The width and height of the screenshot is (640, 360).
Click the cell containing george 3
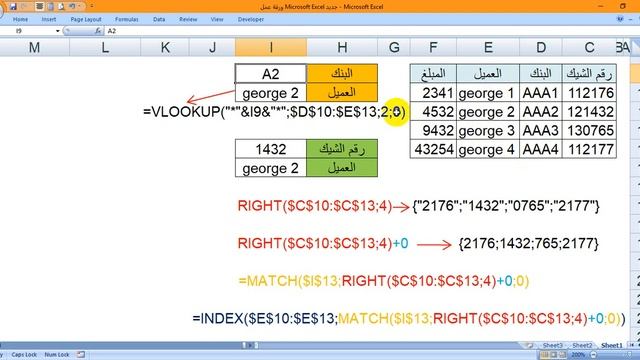488,130
